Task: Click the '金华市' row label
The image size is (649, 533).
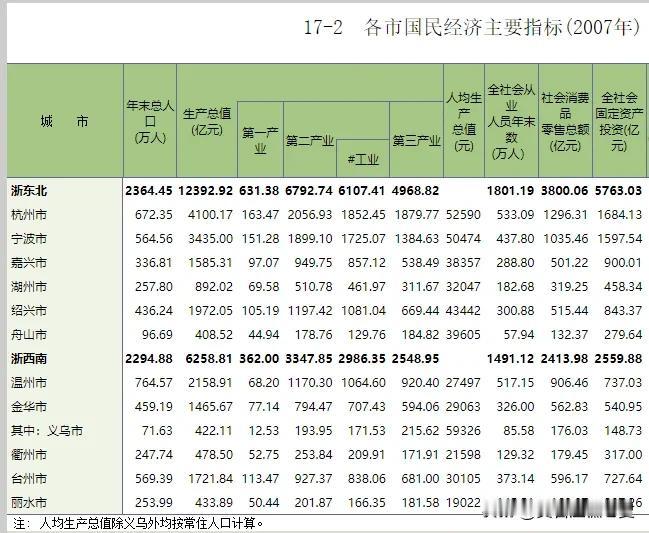Action: pos(29,406)
